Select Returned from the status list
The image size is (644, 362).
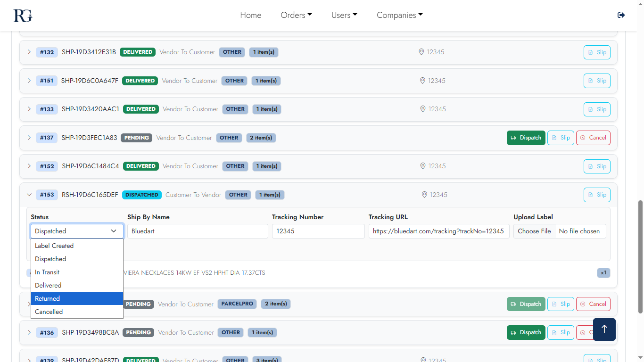coord(77,298)
